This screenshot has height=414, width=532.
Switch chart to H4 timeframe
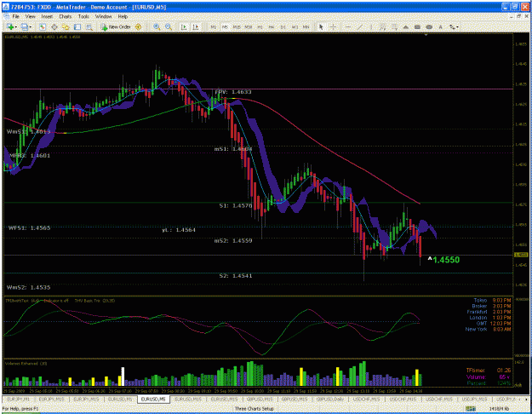coord(272,26)
